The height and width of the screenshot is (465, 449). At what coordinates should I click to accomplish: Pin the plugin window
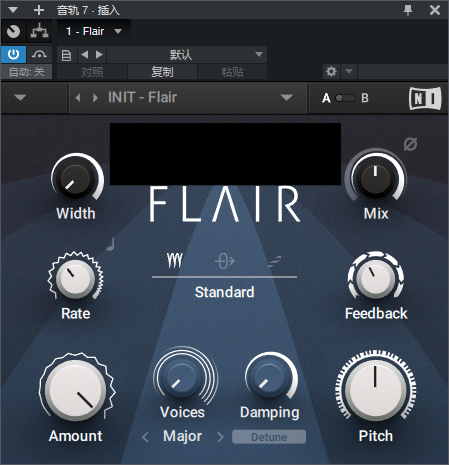[408, 10]
